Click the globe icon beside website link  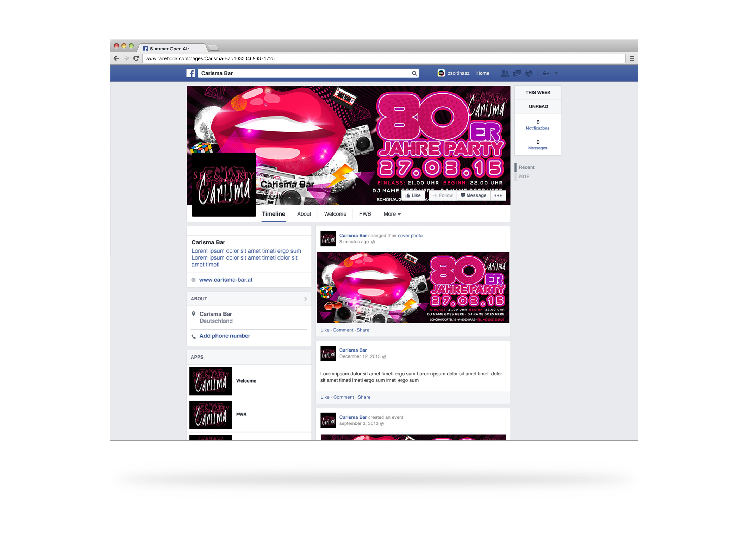pos(193,280)
